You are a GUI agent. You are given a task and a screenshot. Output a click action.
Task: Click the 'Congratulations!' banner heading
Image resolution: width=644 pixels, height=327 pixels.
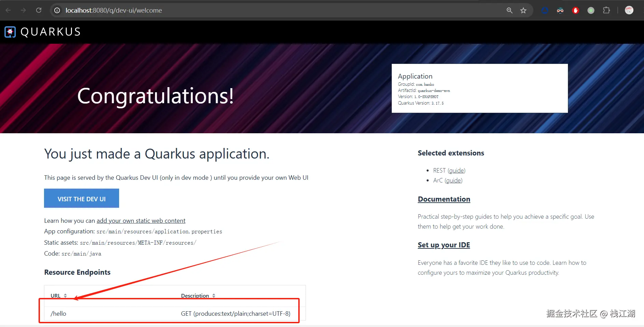(156, 96)
